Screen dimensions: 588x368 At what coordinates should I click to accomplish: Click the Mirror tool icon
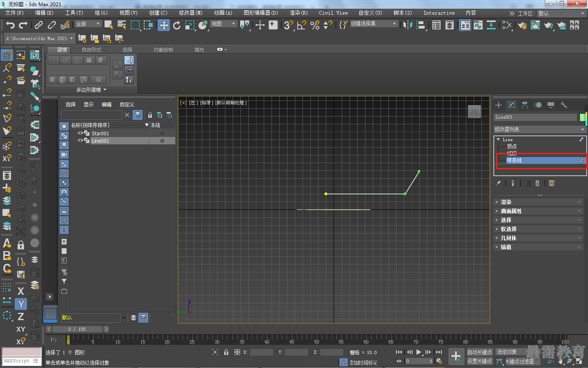click(x=408, y=25)
